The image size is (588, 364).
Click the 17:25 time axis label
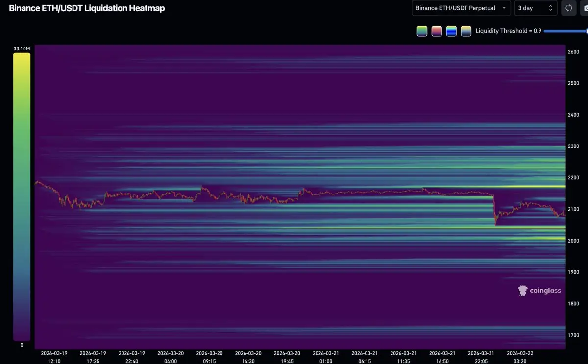pos(93,361)
